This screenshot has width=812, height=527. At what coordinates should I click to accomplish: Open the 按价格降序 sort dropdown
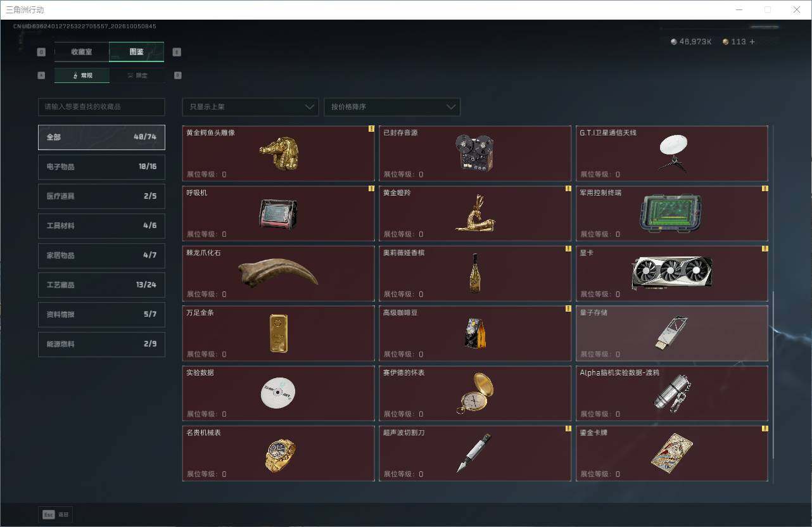click(x=392, y=107)
